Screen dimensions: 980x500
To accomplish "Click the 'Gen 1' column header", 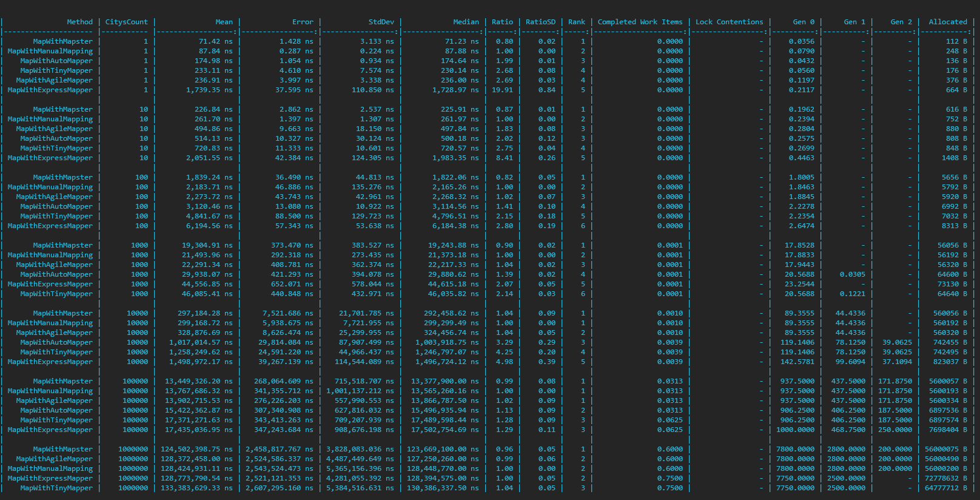I will 854,22.
